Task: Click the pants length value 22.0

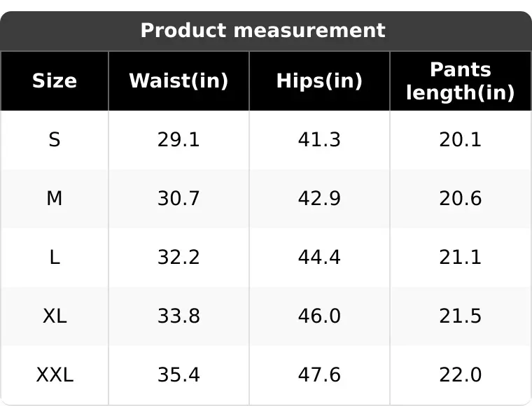Action: pos(461,375)
